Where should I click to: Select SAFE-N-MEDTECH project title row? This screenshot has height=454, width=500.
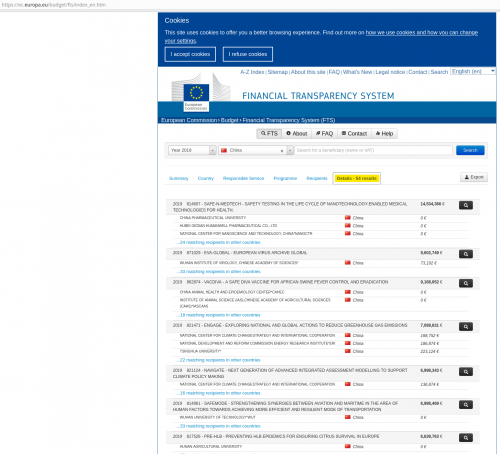click(323, 207)
